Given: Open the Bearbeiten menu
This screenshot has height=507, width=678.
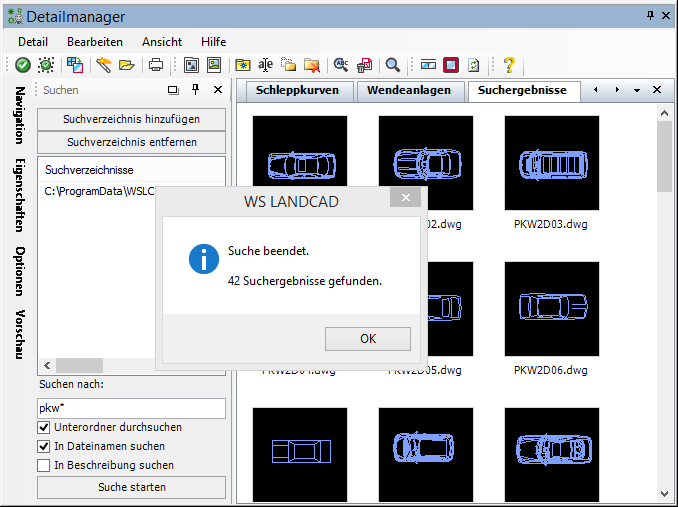Looking at the screenshot, I should click(x=95, y=42).
